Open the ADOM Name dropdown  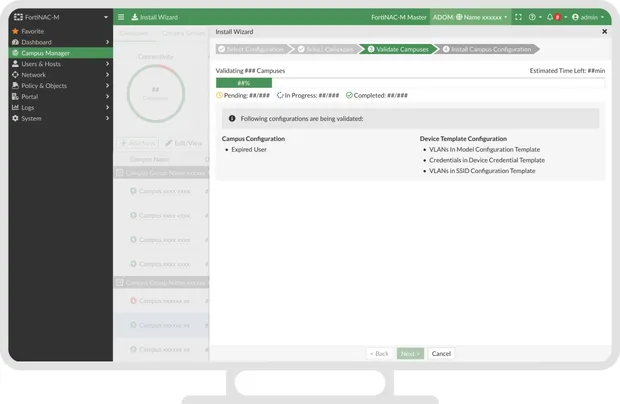(x=470, y=17)
